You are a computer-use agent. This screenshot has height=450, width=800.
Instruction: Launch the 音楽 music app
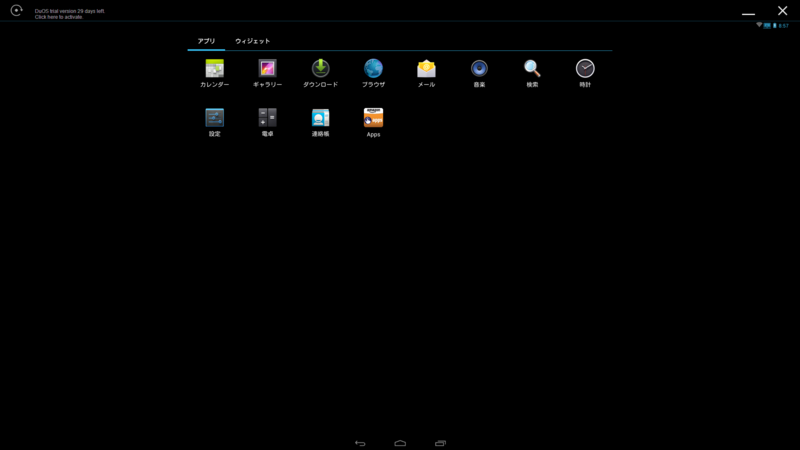pyautogui.click(x=479, y=73)
